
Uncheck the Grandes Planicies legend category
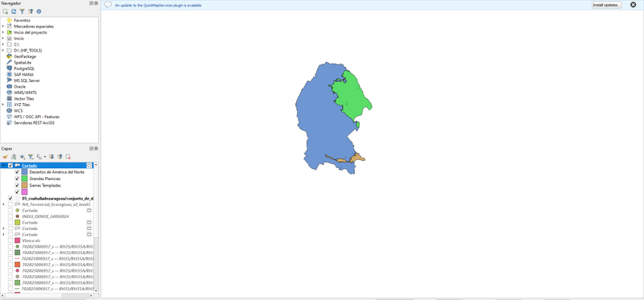pyautogui.click(x=17, y=179)
